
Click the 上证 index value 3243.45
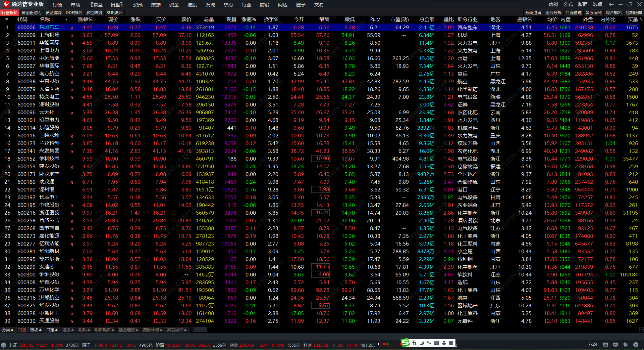coord(26,345)
